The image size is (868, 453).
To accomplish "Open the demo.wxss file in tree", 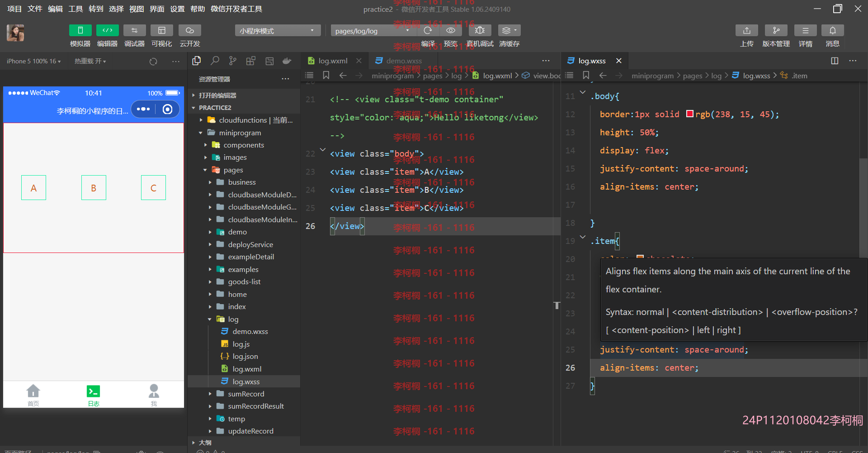I will pos(250,331).
